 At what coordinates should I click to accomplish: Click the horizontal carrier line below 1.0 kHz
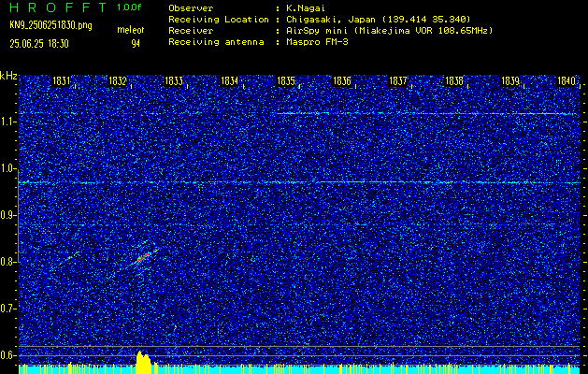[298, 182]
